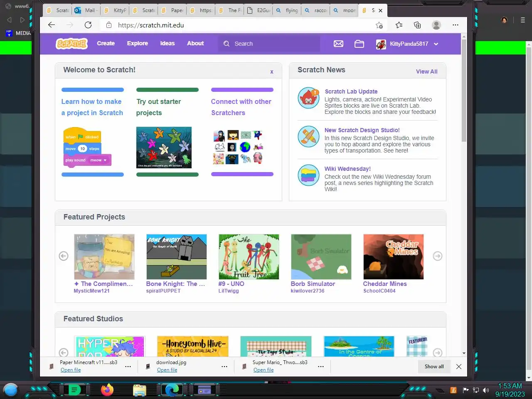Switch to the Mail browser tab

click(86, 10)
